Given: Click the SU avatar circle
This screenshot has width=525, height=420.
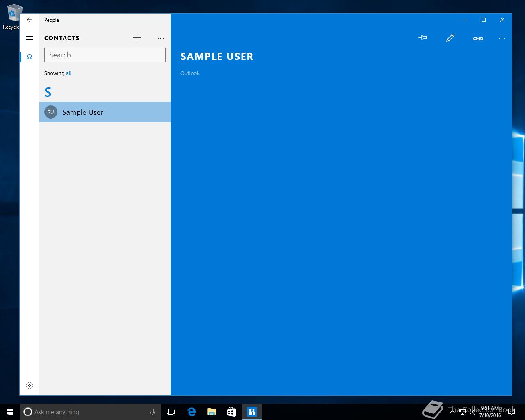Looking at the screenshot, I should tap(51, 112).
